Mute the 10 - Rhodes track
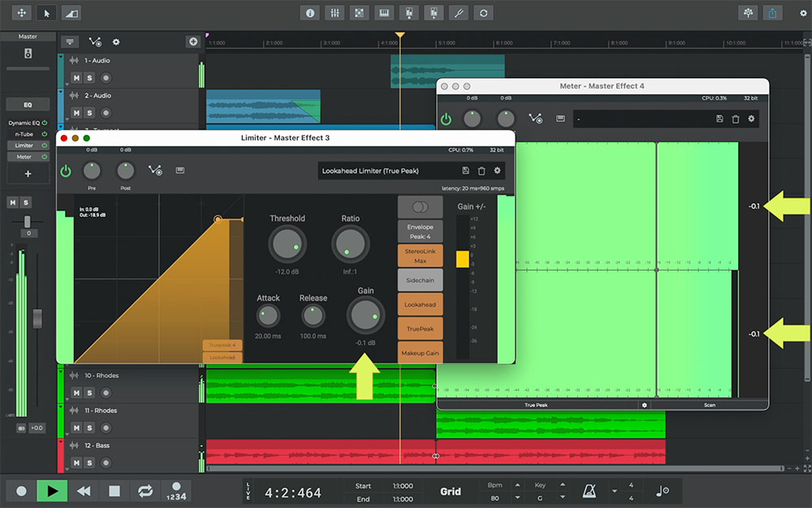812x508 pixels. coord(76,393)
